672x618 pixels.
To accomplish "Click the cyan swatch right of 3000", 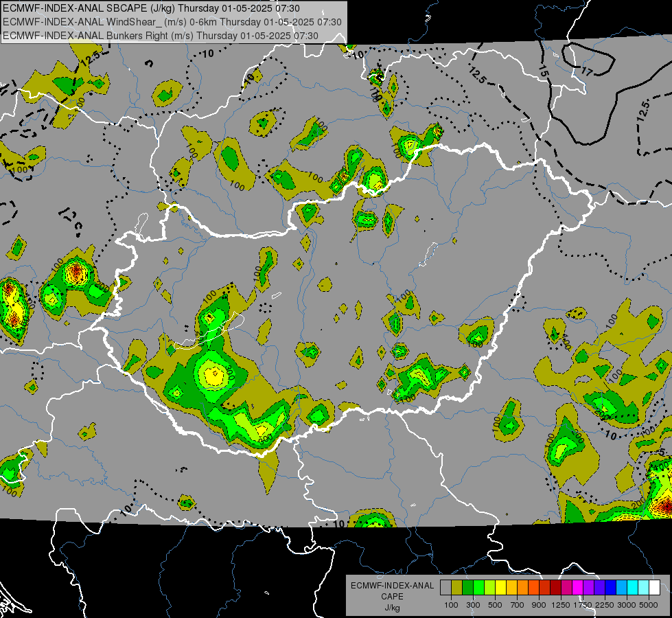I will click(633, 588).
